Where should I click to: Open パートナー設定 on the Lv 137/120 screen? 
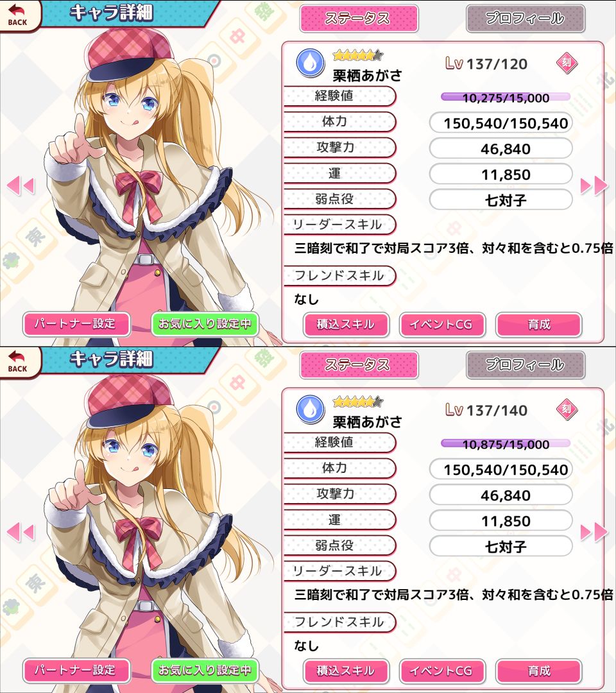coord(76,324)
